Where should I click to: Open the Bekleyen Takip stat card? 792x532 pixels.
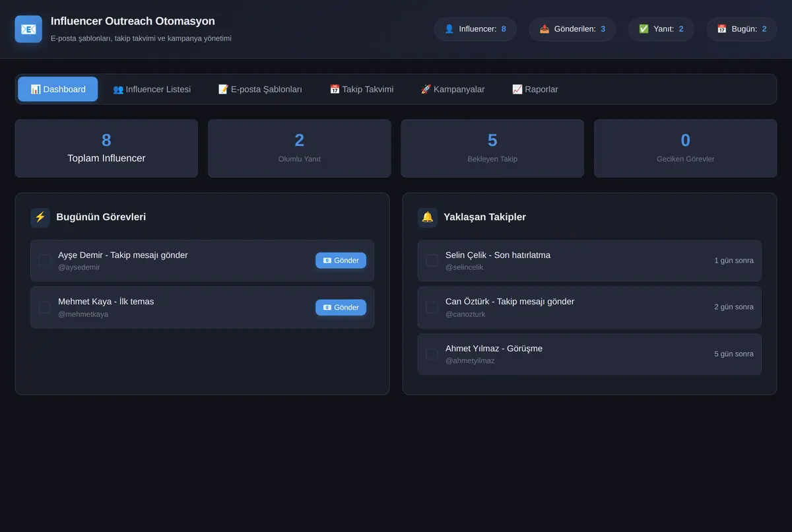[492, 149]
